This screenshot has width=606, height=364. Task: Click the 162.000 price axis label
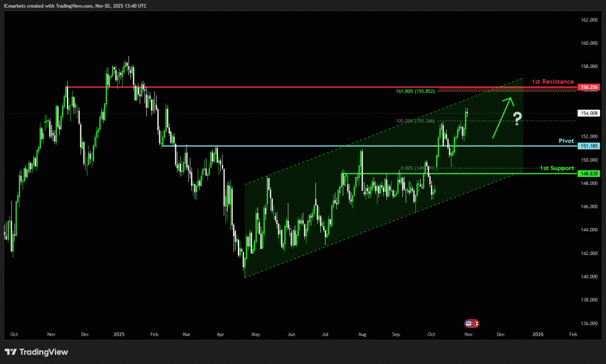[590, 20]
